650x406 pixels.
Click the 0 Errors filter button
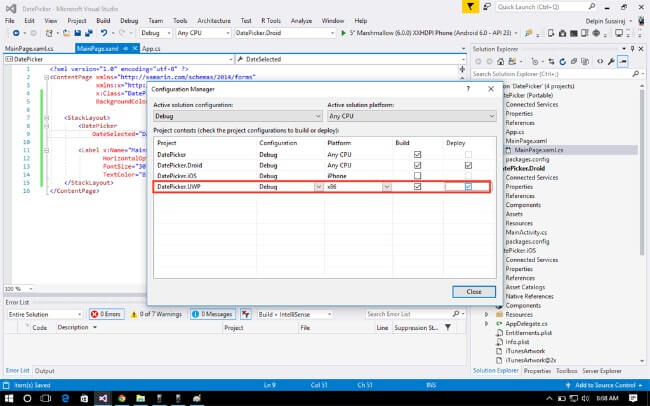tap(109, 314)
